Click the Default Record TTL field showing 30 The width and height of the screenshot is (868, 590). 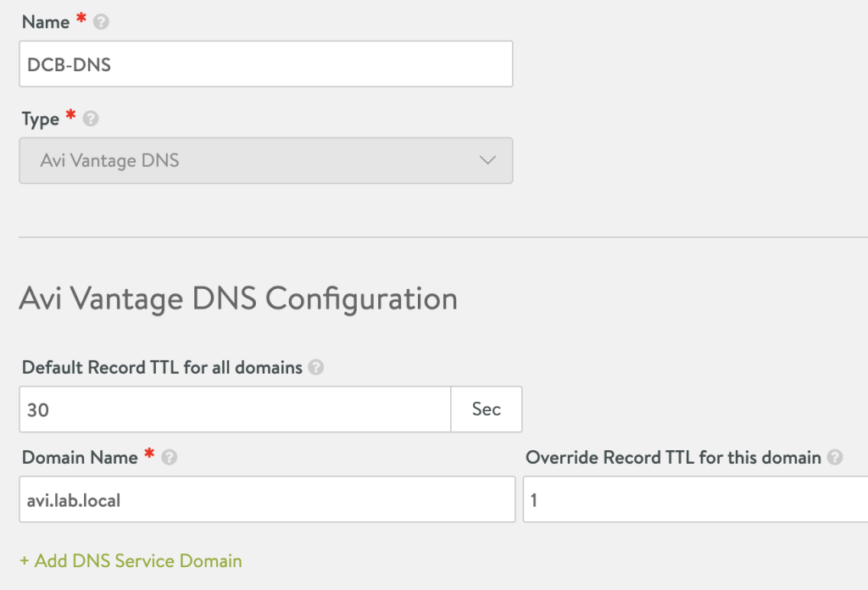click(x=236, y=409)
